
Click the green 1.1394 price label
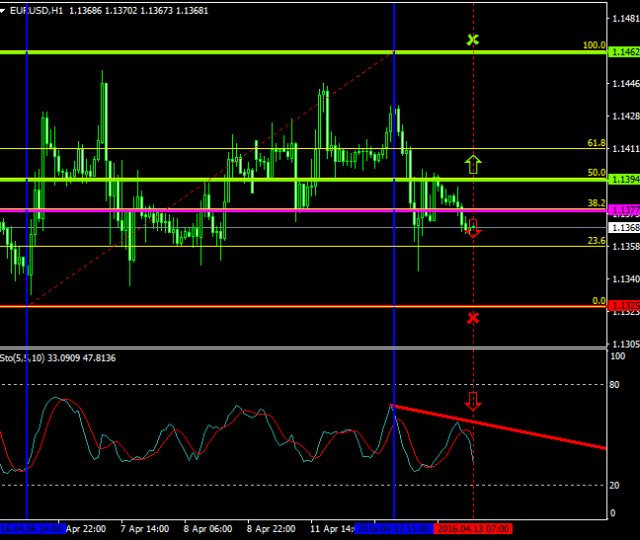[624, 179]
